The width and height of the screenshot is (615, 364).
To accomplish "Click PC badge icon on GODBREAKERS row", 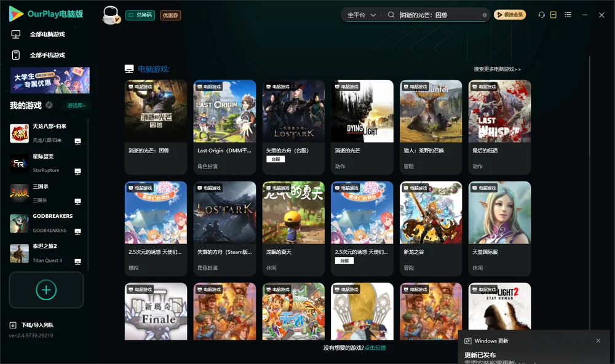I will 77,231.
